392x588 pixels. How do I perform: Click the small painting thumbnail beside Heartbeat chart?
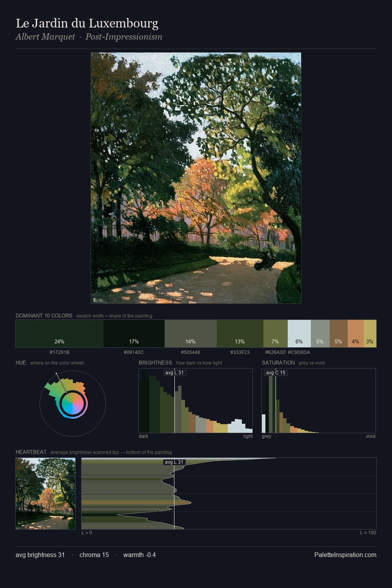click(x=45, y=494)
